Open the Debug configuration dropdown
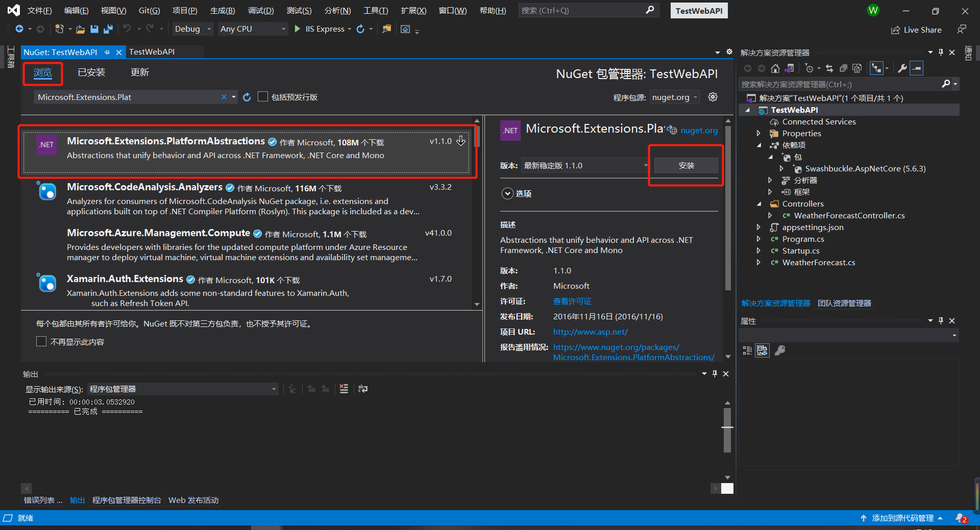980x530 pixels. tap(192, 29)
